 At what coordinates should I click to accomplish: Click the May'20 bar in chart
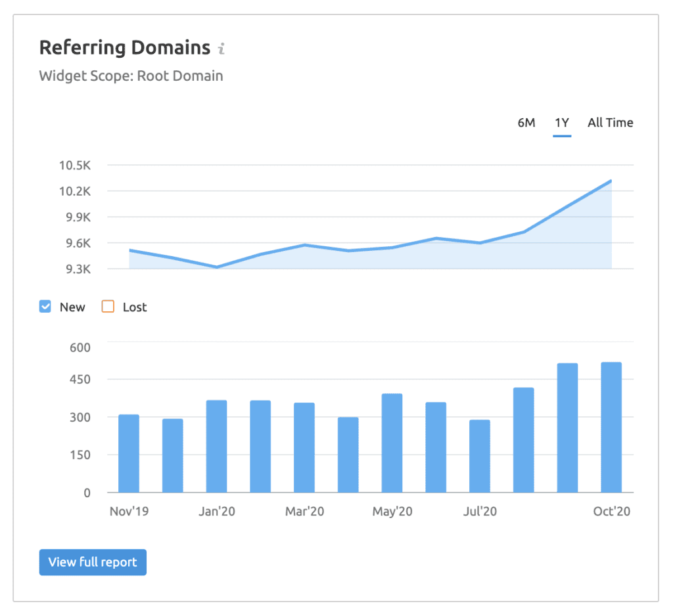point(392,443)
